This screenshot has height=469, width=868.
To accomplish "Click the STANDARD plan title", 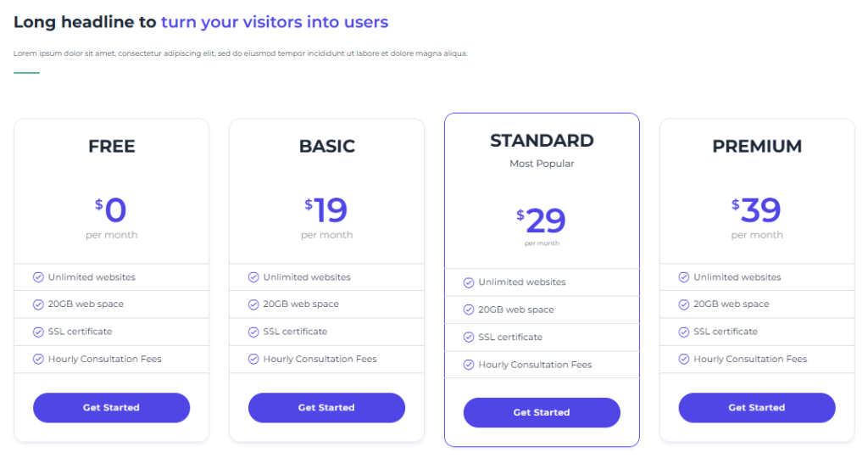I will [542, 141].
